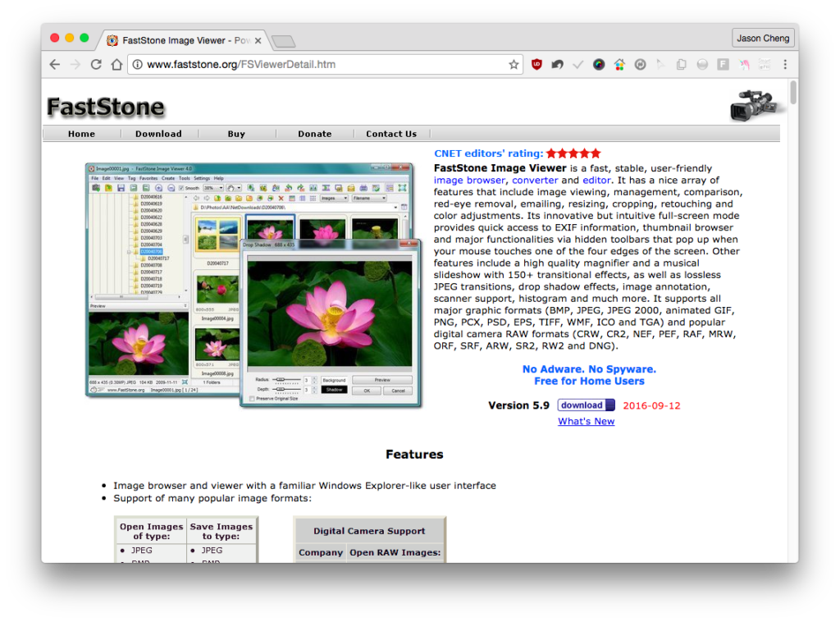
Task: Open the browser home page icon
Action: (x=116, y=65)
